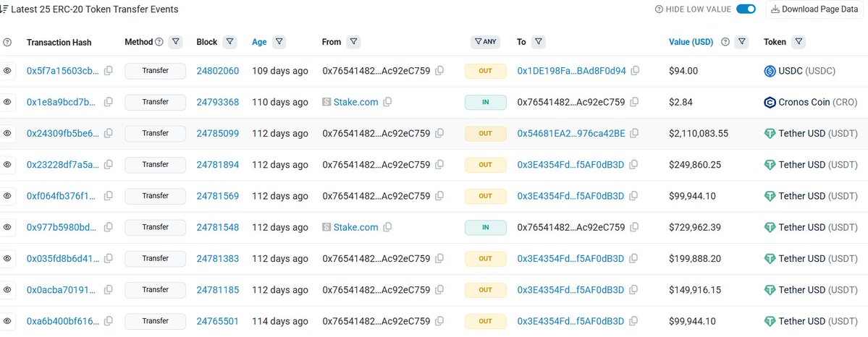Screen dimensions: 868x337
Task: Preview transaction 0x5f7a15603cb with eye icon
Action: [x=7, y=71]
